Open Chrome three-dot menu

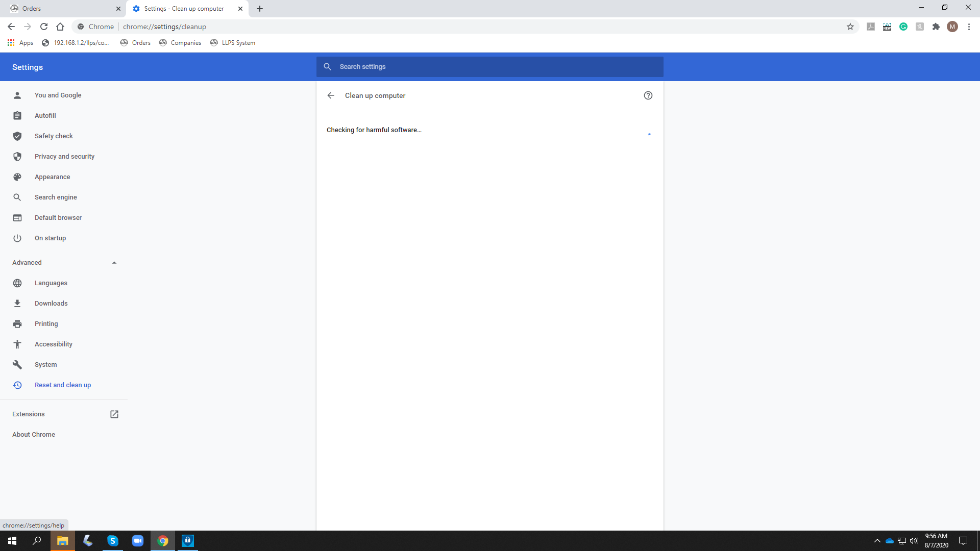(969, 27)
